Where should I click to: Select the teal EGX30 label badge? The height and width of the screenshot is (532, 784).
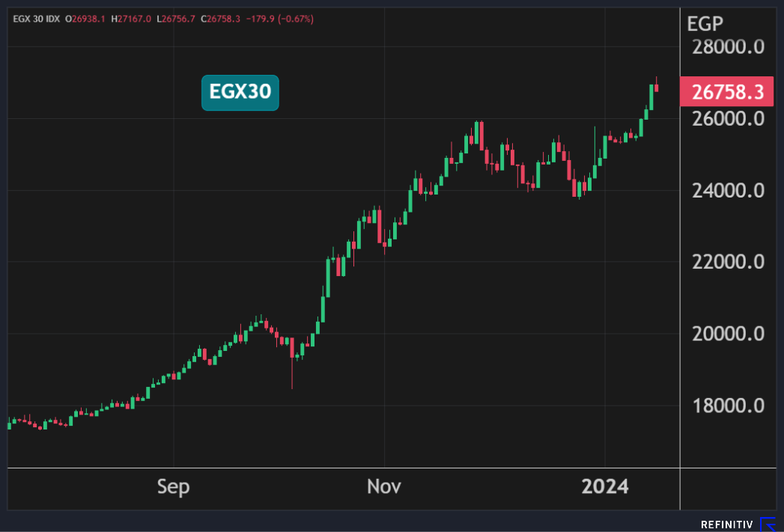(240, 93)
